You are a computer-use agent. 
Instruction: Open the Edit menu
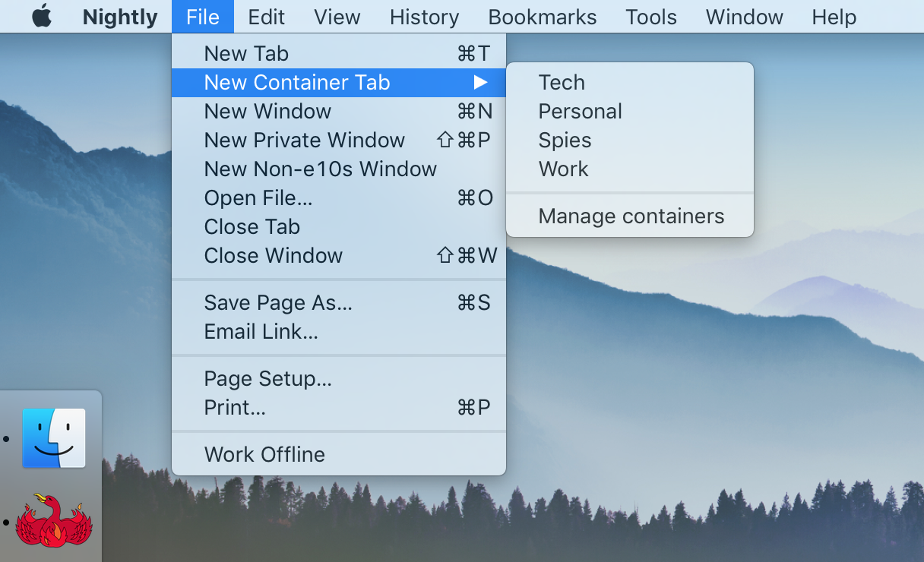click(266, 17)
